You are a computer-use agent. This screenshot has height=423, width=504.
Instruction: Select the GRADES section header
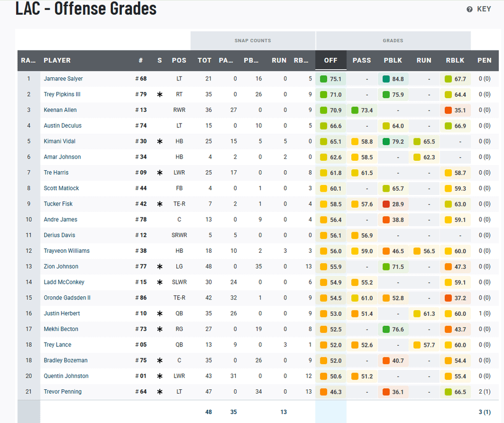pos(393,40)
